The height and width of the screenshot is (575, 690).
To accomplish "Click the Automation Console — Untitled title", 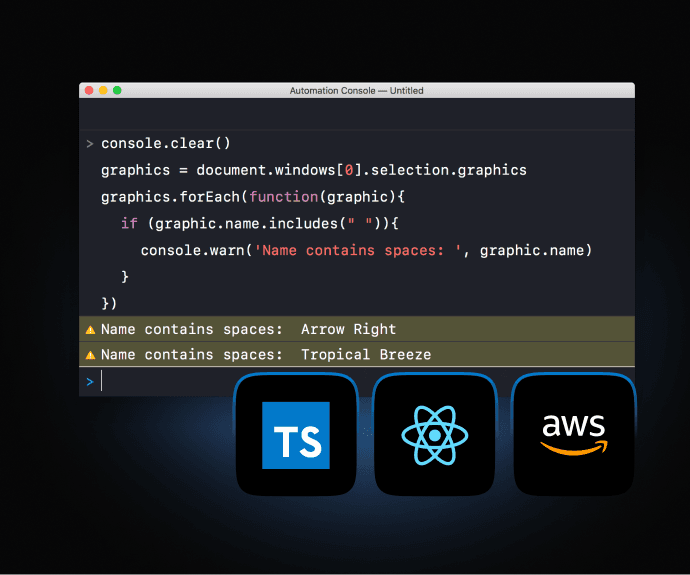I will tap(356, 90).
